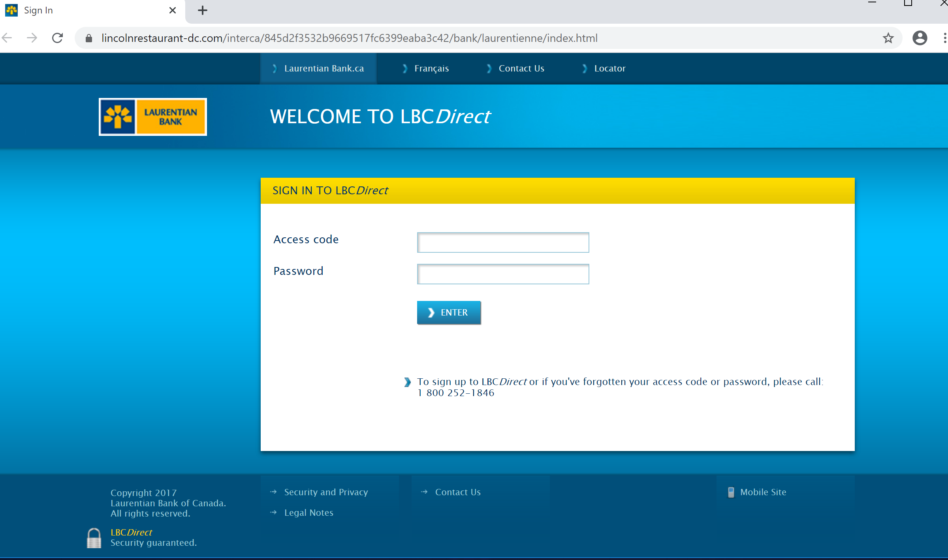Screen dimensions: 948x560
Task: Click the browser back arrow
Action: [7, 38]
